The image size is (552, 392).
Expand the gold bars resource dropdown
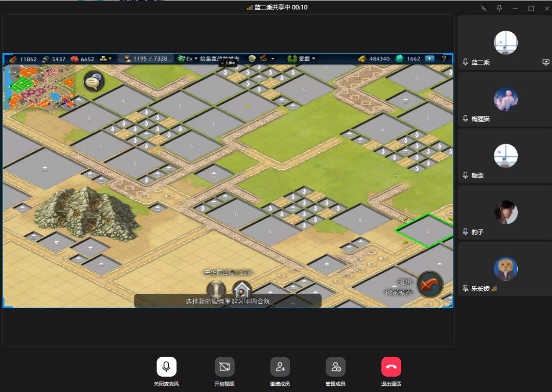pyautogui.click(x=106, y=58)
